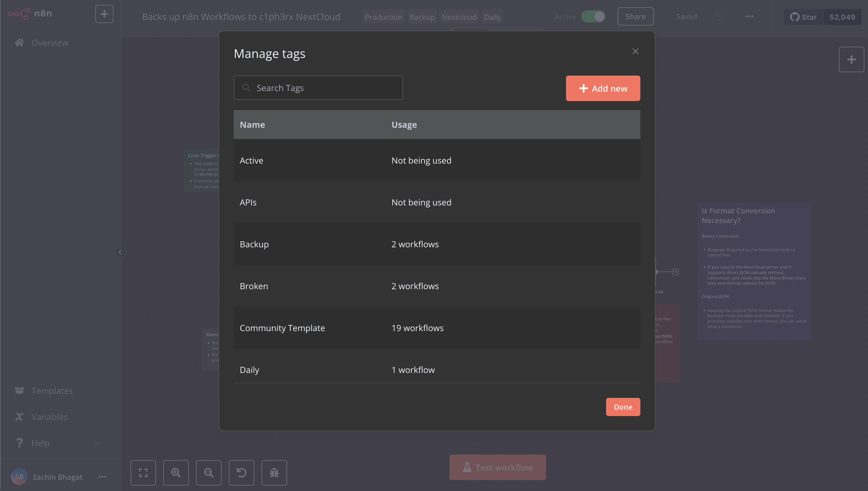868x491 pixels.
Task: Click the workflow title text
Action: (241, 17)
